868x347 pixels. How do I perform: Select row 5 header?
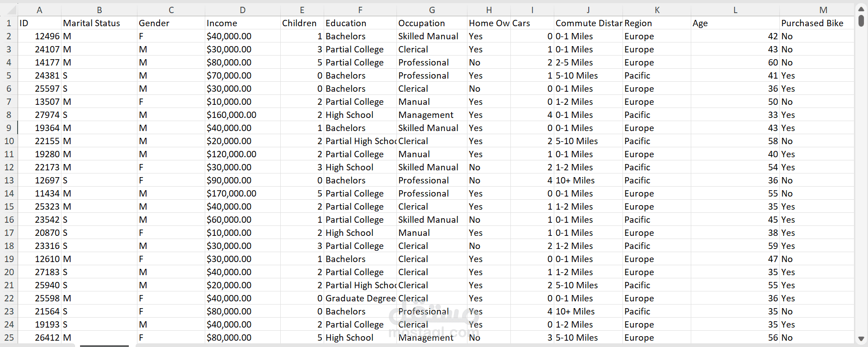click(x=9, y=75)
